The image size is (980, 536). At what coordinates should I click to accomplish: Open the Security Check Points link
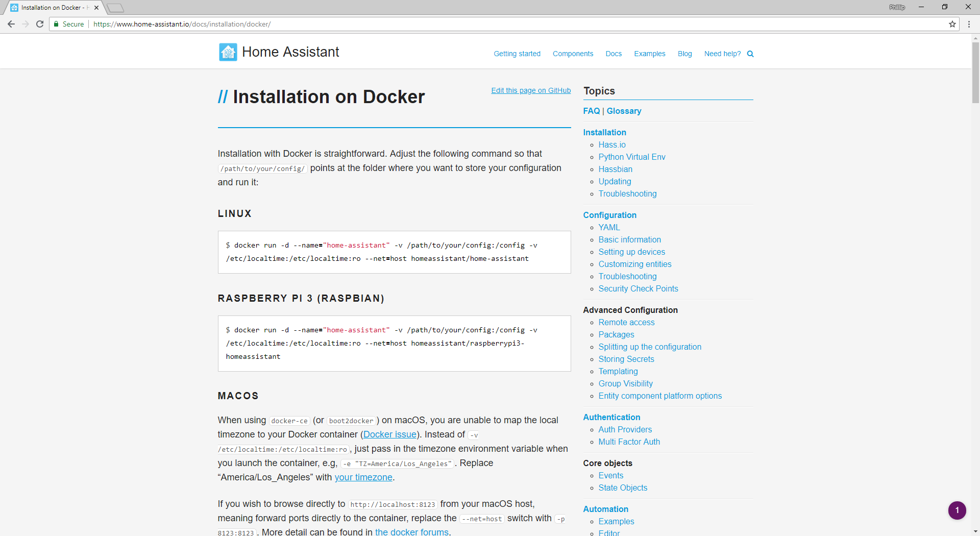coord(638,288)
